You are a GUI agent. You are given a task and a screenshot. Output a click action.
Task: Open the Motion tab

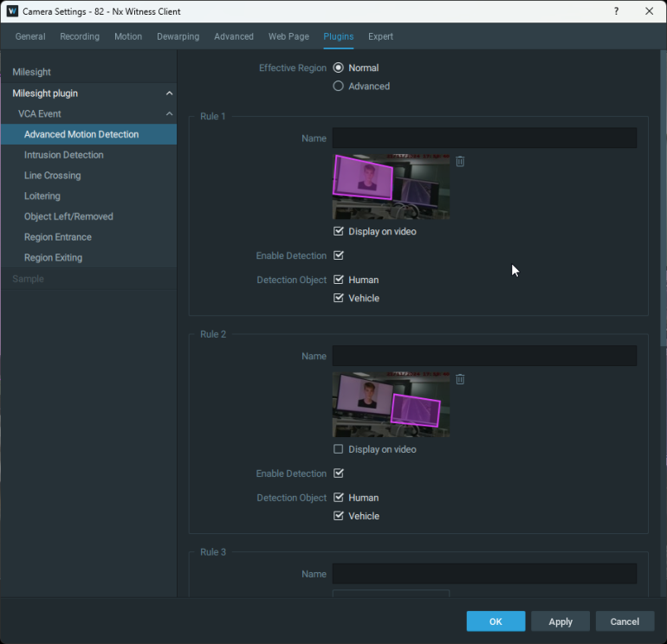coord(128,36)
